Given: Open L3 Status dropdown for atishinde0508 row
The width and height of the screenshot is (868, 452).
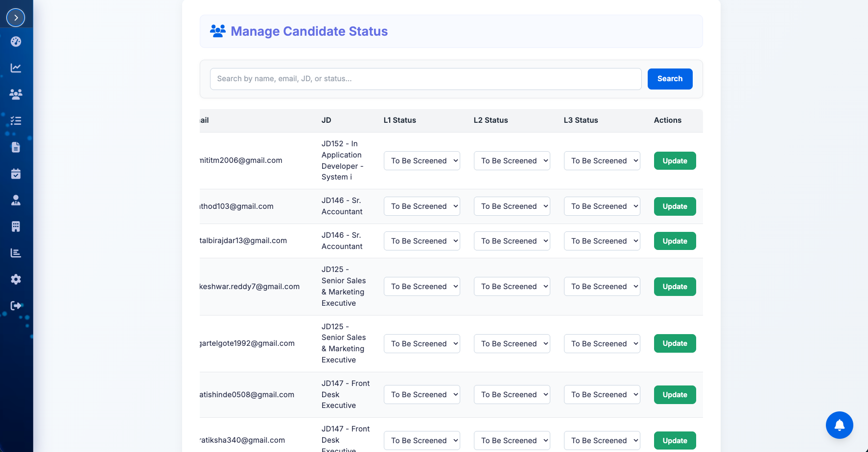Looking at the screenshot, I should click(x=602, y=395).
